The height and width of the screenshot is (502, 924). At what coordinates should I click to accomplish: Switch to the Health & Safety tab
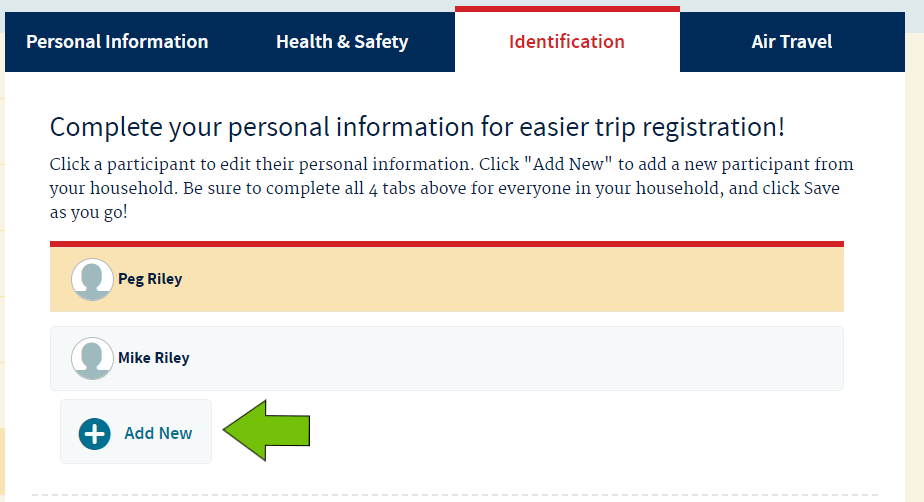point(342,42)
